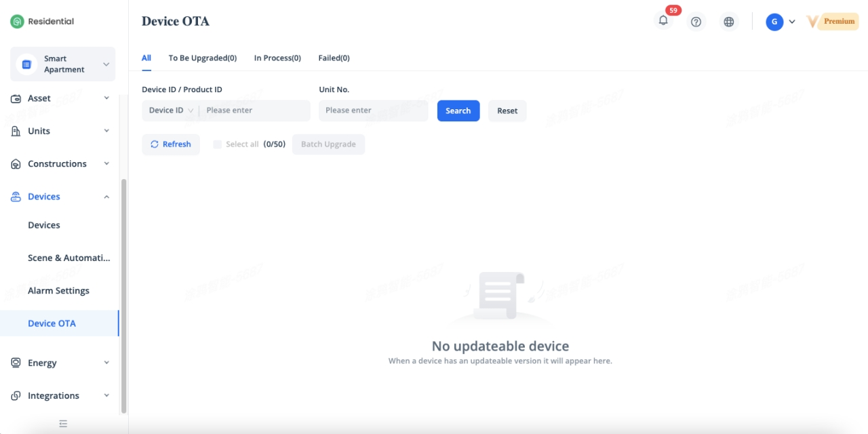Switch to the To Be Upgraded tab
868x434 pixels.
[x=202, y=58]
